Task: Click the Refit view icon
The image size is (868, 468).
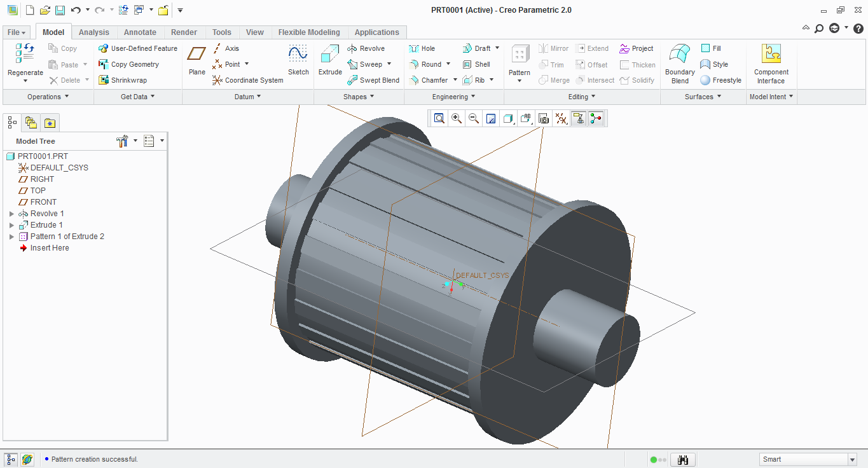Action: [x=439, y=118]
